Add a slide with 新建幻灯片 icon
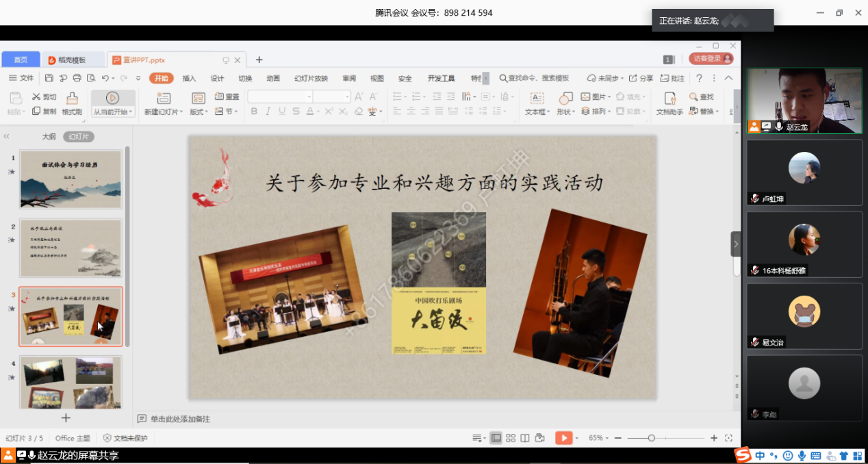Image resolution: width=868 pixels, height=464 pixels. [x=164, y=98]
